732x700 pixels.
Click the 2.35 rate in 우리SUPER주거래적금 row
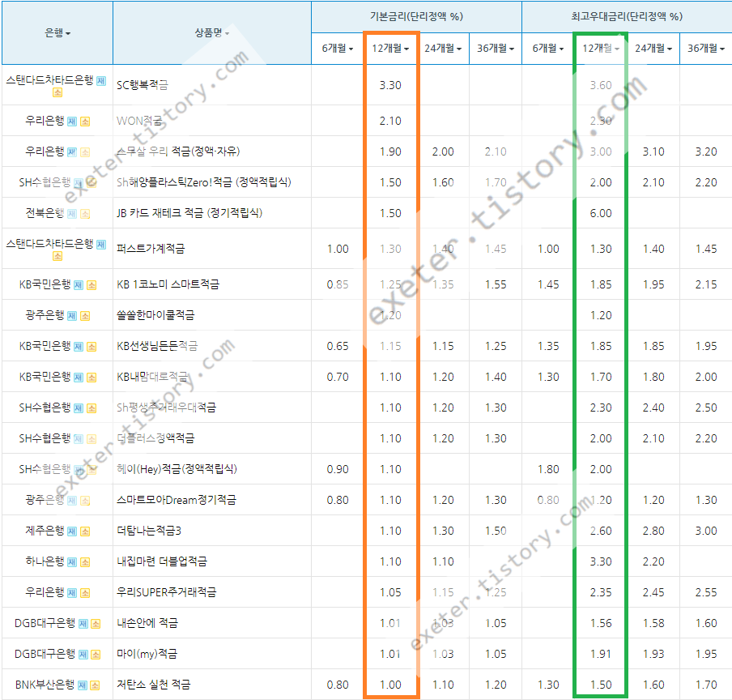(x=601, y=592)
